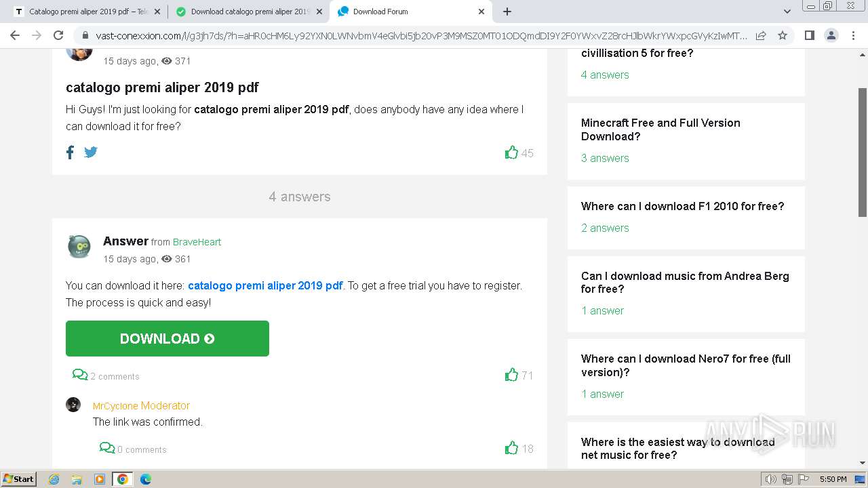868x488 pixels.
Task: Click the 5:50 PM clock
Action: (833, 479)
